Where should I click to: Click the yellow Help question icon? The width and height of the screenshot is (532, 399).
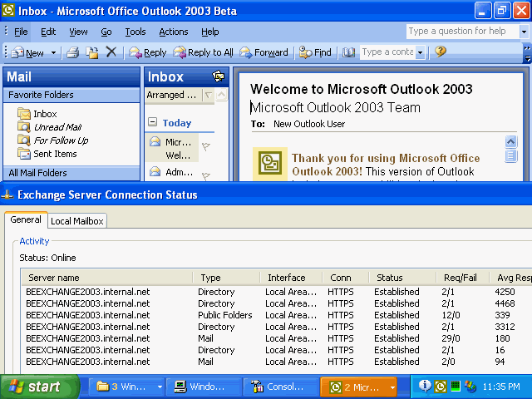(440, 52)
